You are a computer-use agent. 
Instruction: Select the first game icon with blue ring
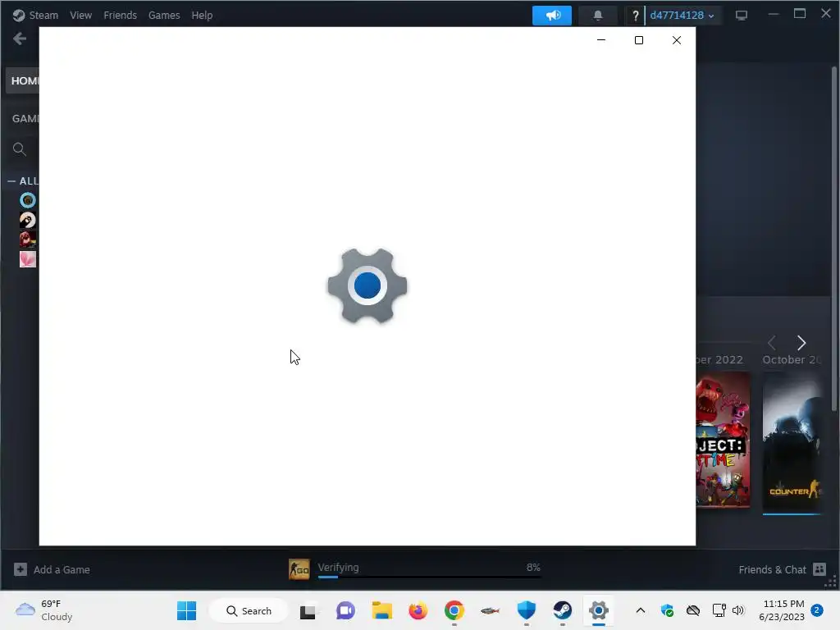pyautogui.click(x=28, y=200)
